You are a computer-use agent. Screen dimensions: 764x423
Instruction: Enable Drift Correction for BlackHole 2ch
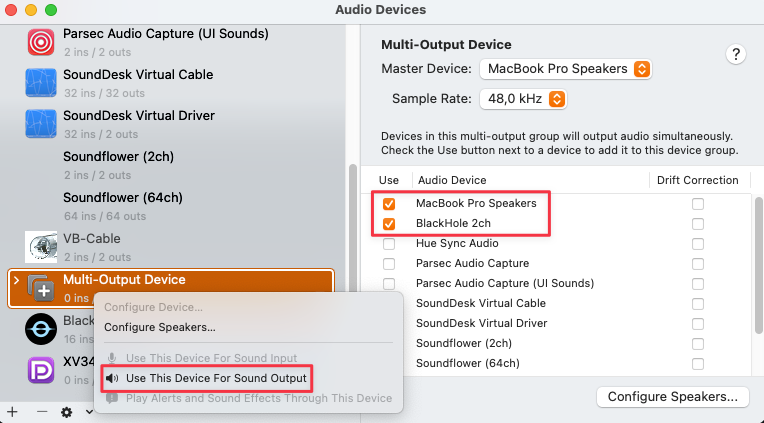(x=698, y=223)
